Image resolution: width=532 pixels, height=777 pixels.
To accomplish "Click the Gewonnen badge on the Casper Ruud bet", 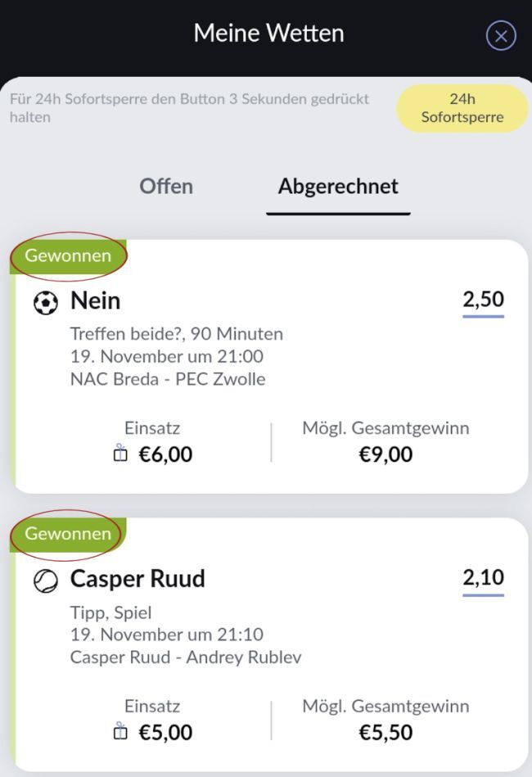I will point(68,533).
